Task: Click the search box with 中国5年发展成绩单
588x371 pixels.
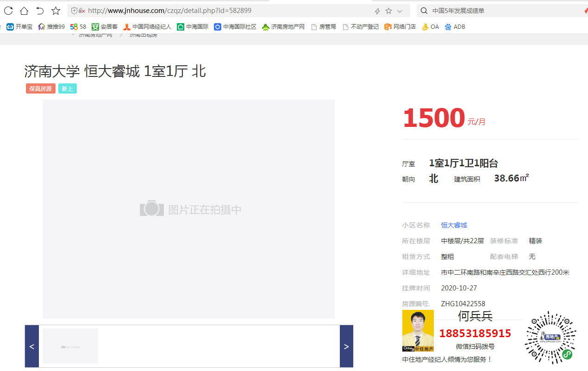Action: point(505,11)
